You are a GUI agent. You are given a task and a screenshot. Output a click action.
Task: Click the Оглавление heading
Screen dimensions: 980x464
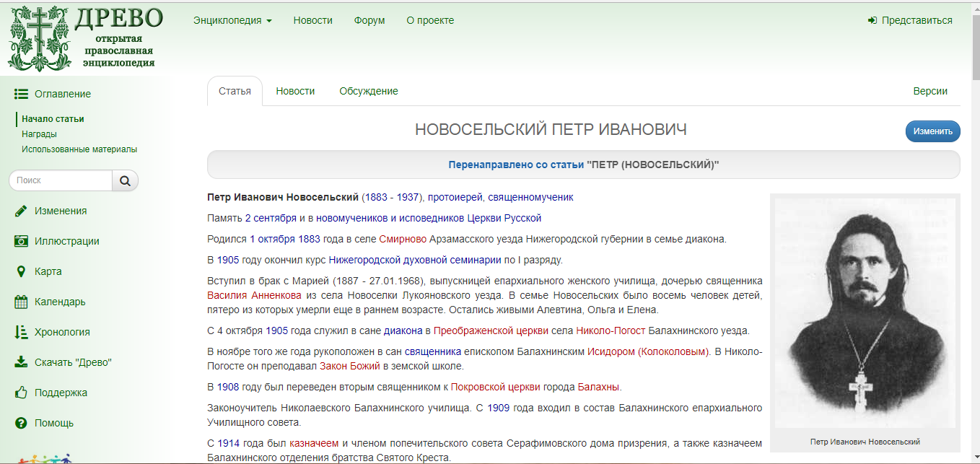click(x=63, y=94)
